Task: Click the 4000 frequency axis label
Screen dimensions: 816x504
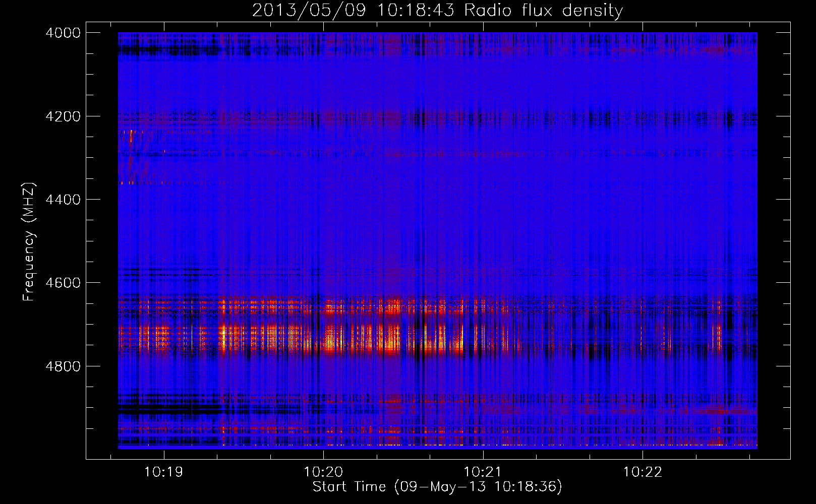Action: tap(63, 33)
